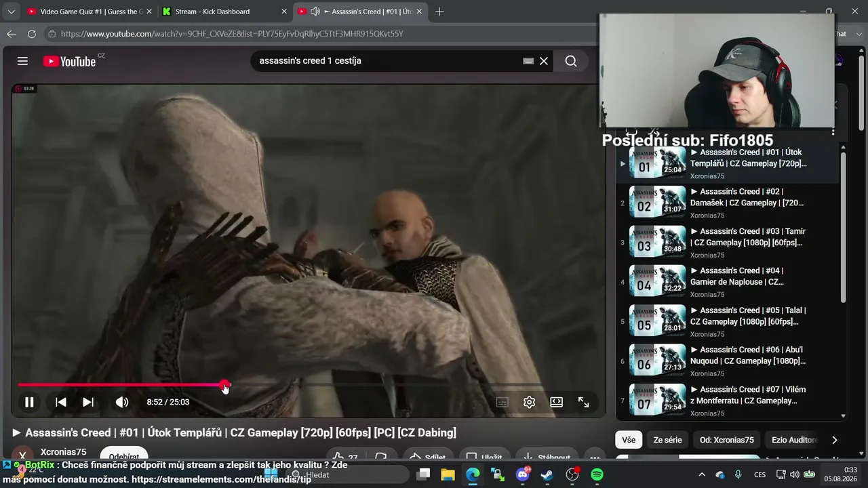Open a new browser tab
868x488 pixels.
pos(439,12)
